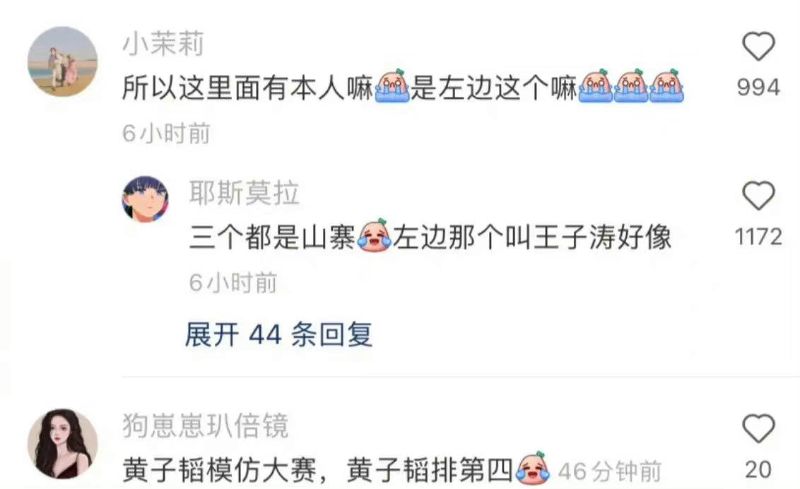This screenshot has height=489, width=800.
Task: Select the reply text 三个都是山寨
Action: pyautogui.click(x=272, y=237)
